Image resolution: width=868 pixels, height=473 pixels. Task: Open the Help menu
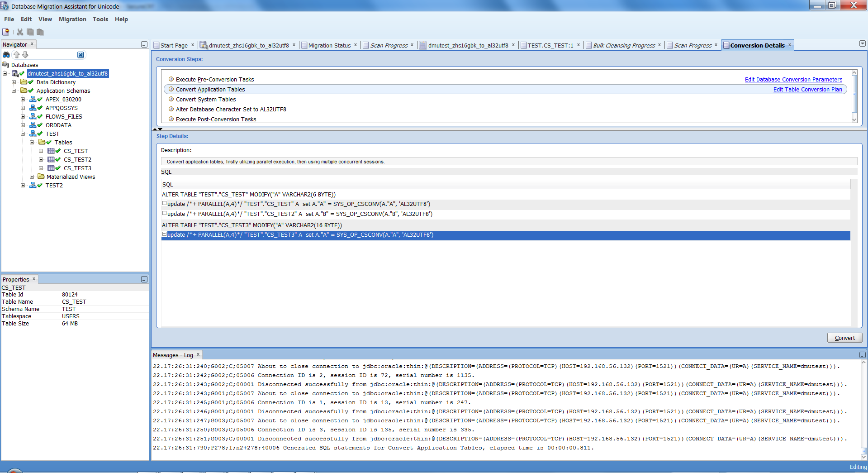(x=121, y=19)
